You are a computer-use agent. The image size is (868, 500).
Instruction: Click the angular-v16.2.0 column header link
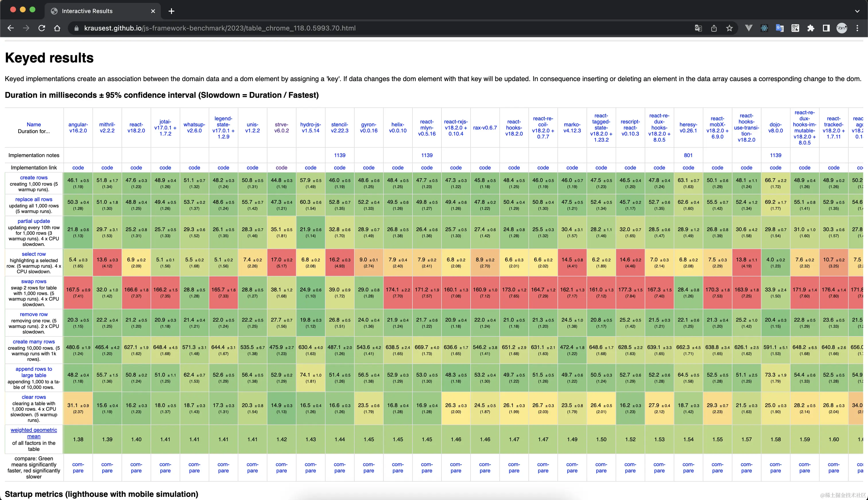[78, 127]
